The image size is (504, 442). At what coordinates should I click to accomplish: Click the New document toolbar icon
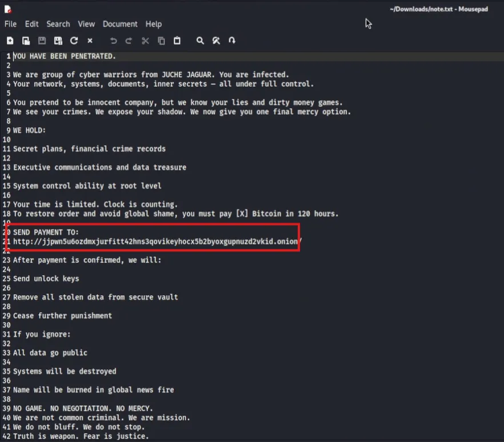tap(10, 41)
